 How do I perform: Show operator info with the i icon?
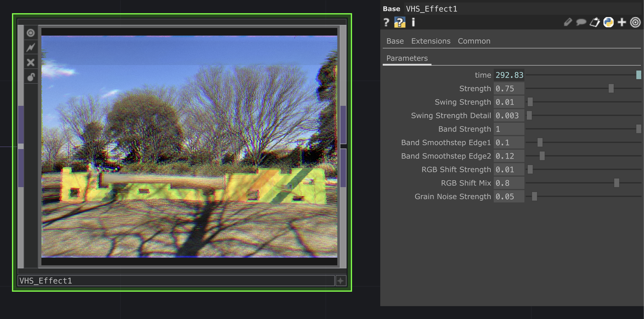[413, 22]
